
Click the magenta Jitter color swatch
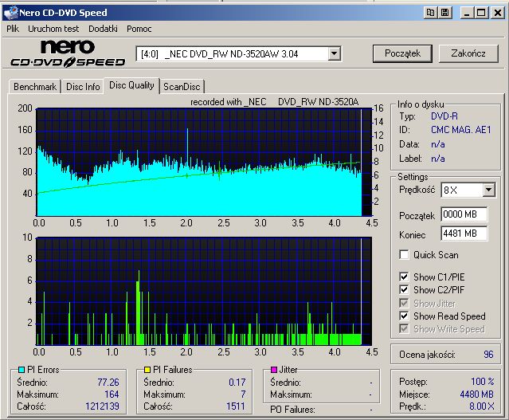[x=274, y=370]
